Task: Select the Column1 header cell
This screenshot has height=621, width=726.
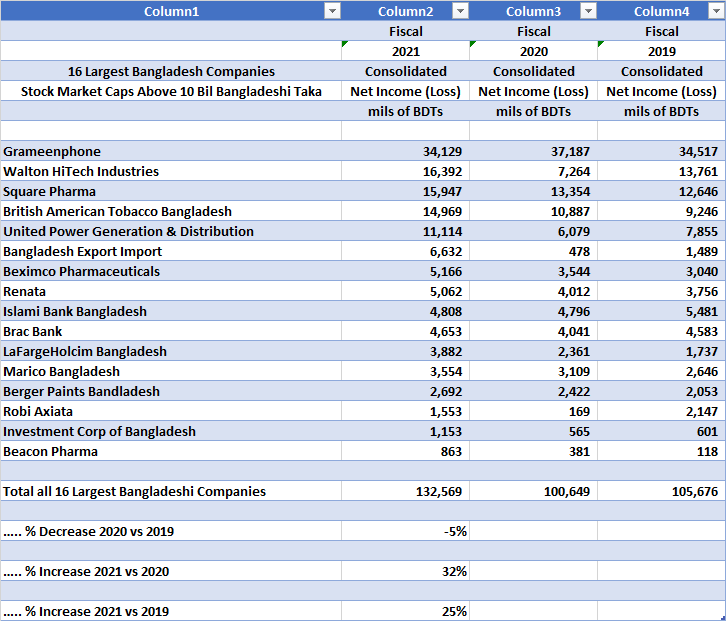Action: click(171, 11)
